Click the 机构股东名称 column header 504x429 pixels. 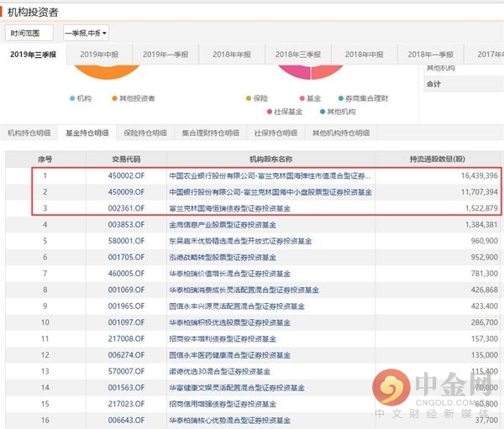click(x=271, y=159)
